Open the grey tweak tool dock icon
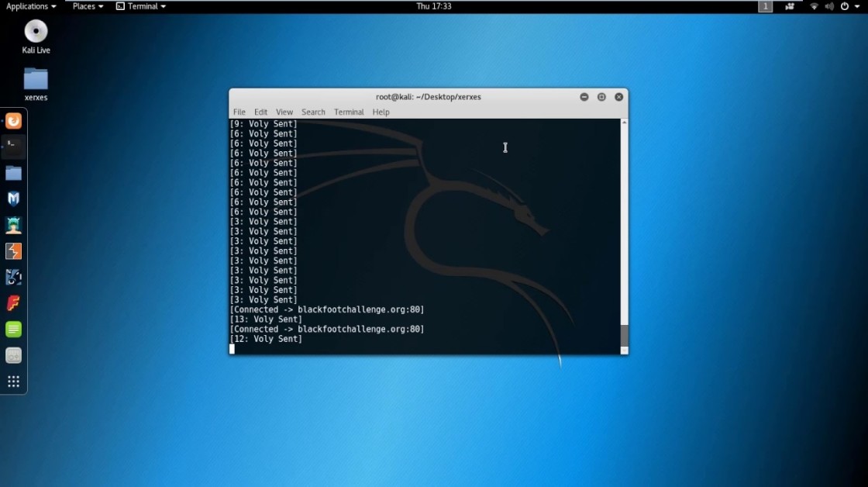Viewport: 868px width, 487px height. (x=13, y=355)
